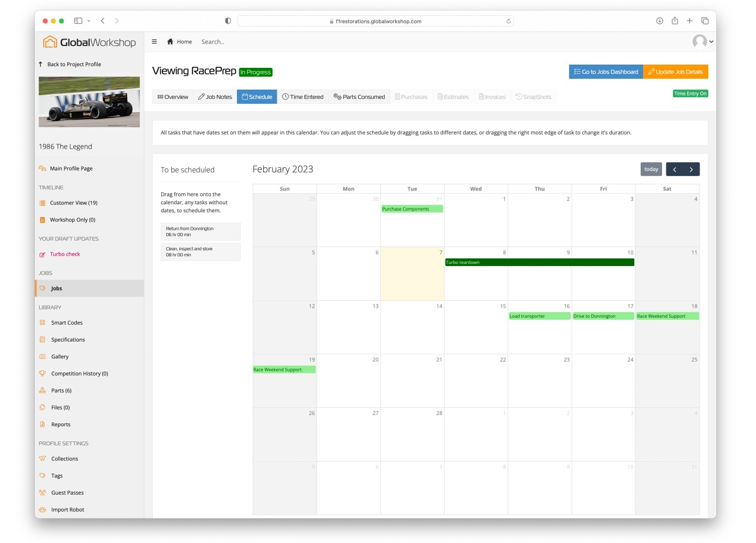
Task: Click the Turbo teardown calendar event
Action: 540,262
